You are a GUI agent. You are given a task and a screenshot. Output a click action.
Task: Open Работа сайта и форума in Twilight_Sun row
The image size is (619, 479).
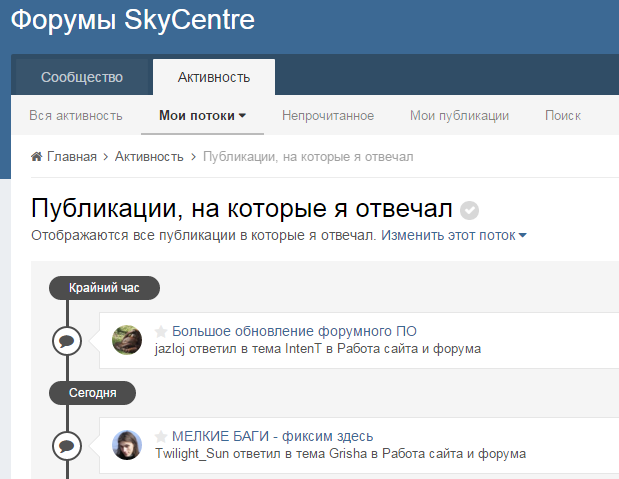click(454, 454)
